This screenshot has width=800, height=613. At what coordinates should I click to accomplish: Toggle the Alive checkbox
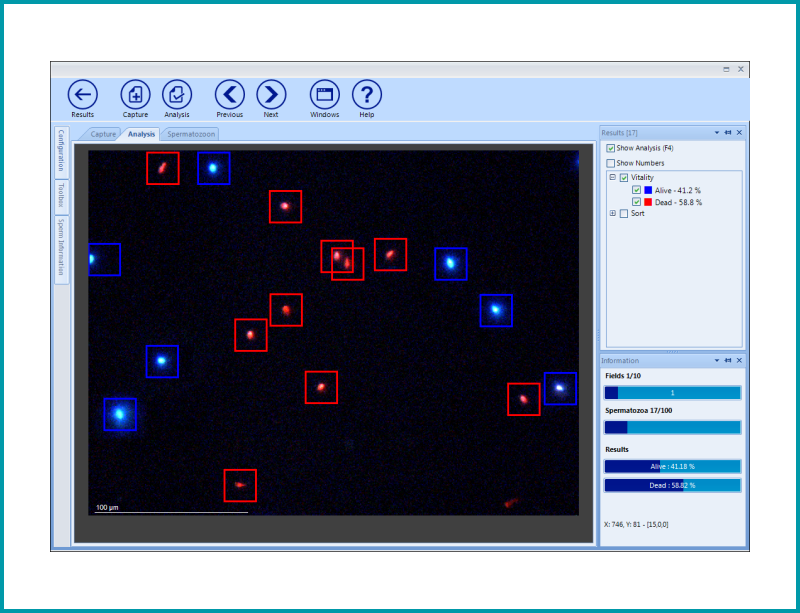point(636,190)
